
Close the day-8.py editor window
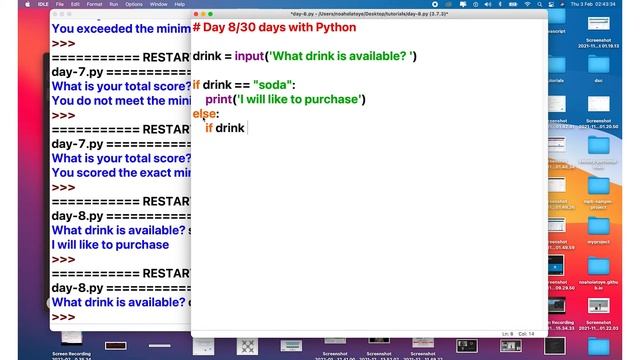(196, 14)
